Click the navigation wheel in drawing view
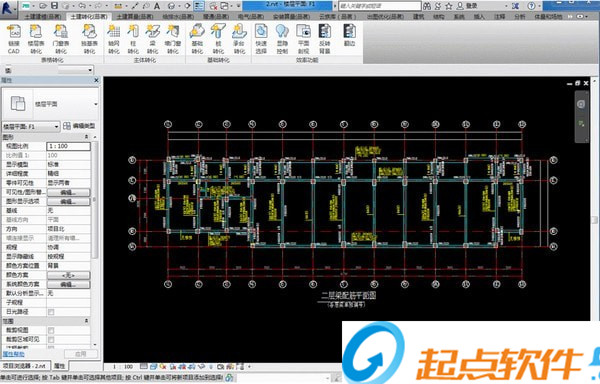 pos(581,104)
